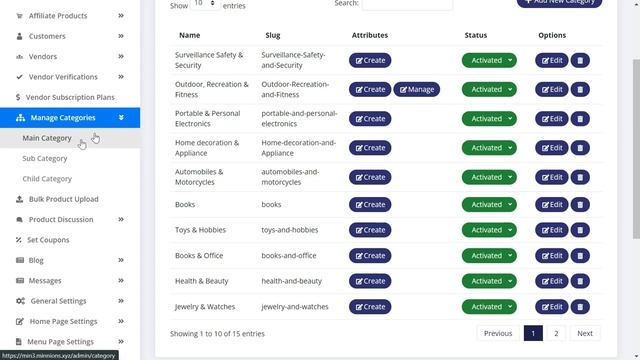Open status dropdown for Surveillance Safety & Security
The width and height of the screenshot is (640, 360).
point(489,60)
